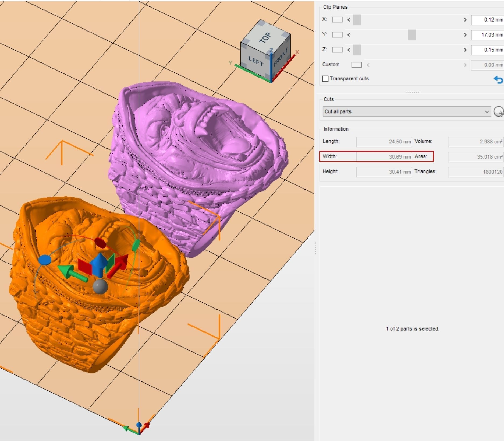Click the Length value 24.50 mm

[x=384, y=142]
